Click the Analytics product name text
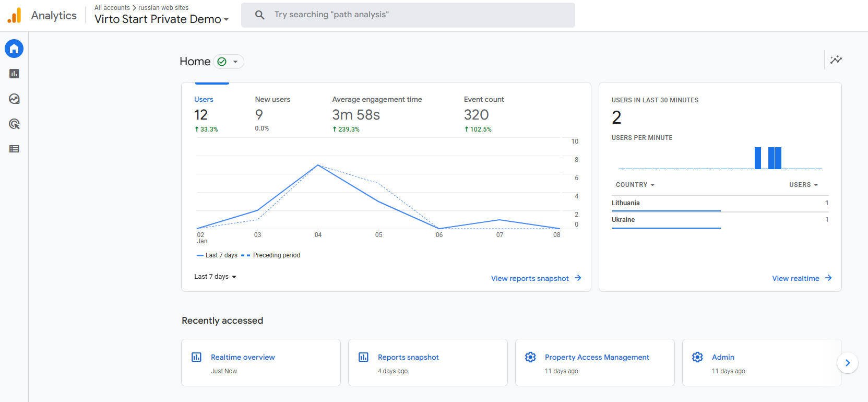The width and height of the screenshot is (868, 402). coord(54,16)
